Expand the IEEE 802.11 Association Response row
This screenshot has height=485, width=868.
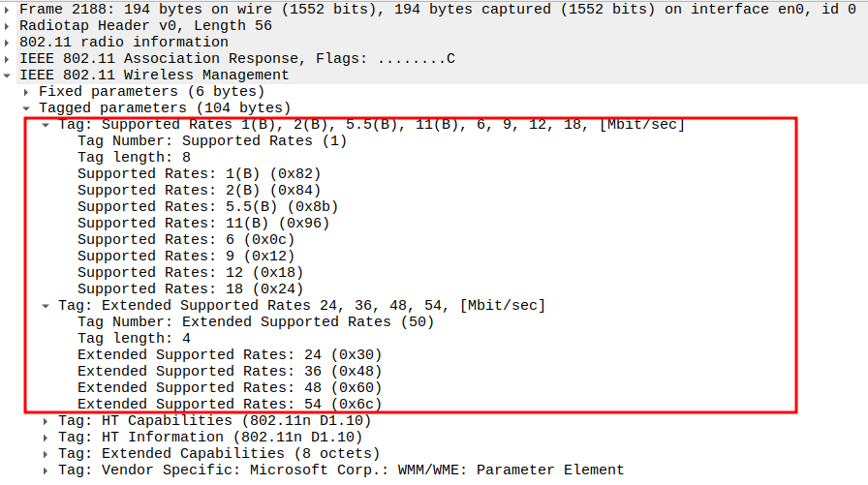click(x=9, y=58)
